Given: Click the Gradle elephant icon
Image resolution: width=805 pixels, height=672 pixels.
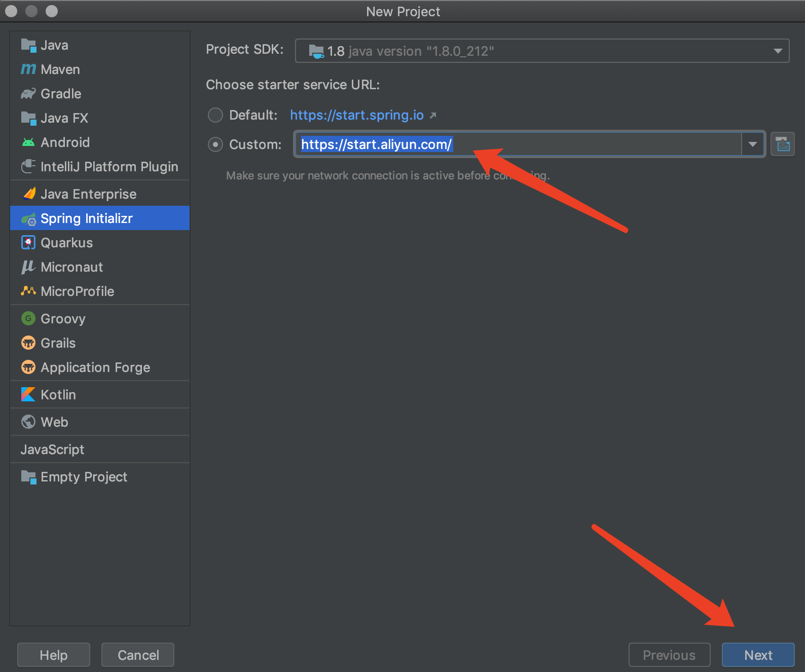Looking at the screenshot, I should pos(28,94).
